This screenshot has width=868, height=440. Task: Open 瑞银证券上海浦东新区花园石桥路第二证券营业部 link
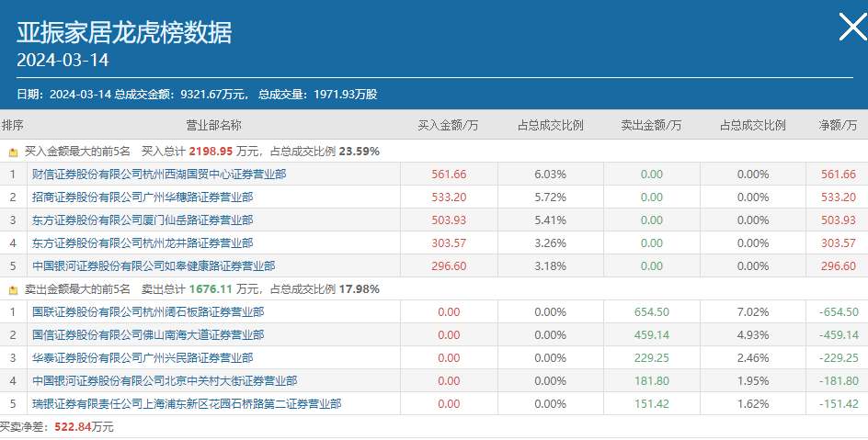click(187, 404)
